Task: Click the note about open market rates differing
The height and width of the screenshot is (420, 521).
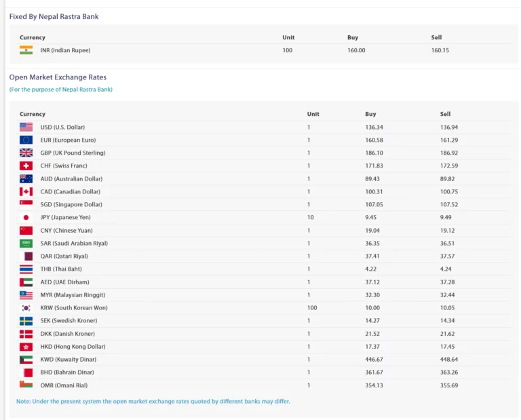Action: point(153,402)
